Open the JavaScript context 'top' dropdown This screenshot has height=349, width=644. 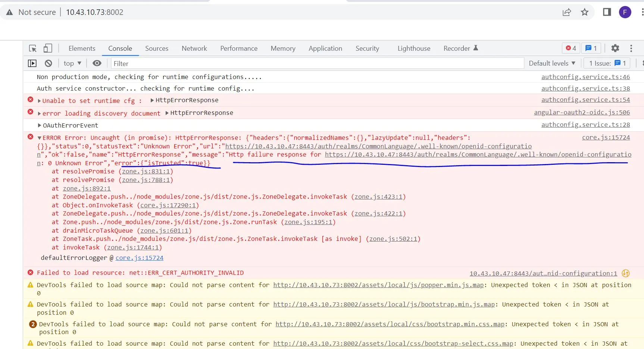(72, 63)
